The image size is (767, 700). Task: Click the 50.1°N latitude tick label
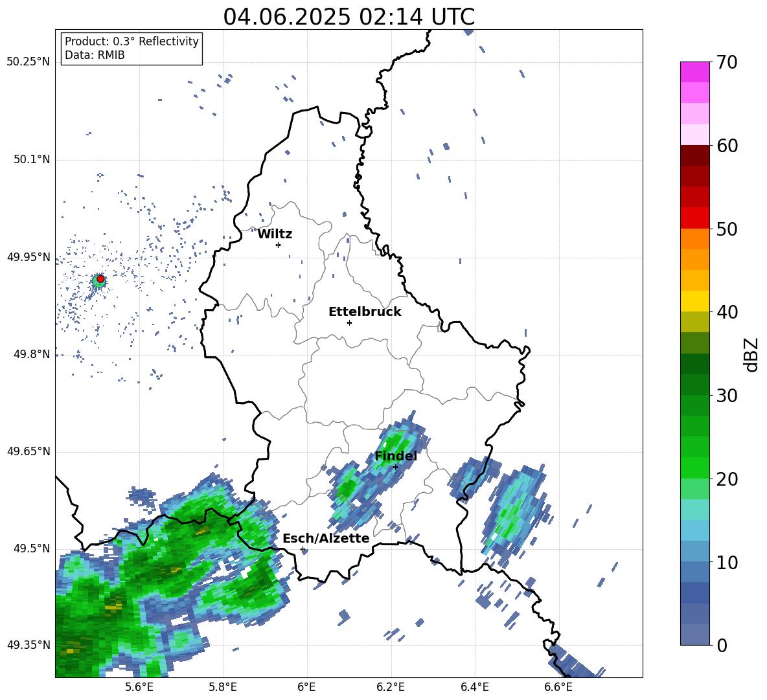click(32, 159)
